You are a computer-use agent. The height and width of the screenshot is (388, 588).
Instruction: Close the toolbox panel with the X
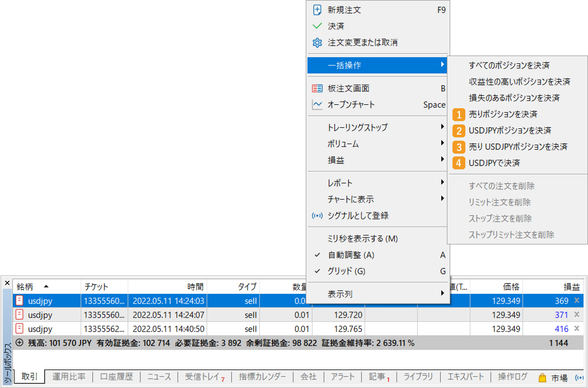coord(7,283)
